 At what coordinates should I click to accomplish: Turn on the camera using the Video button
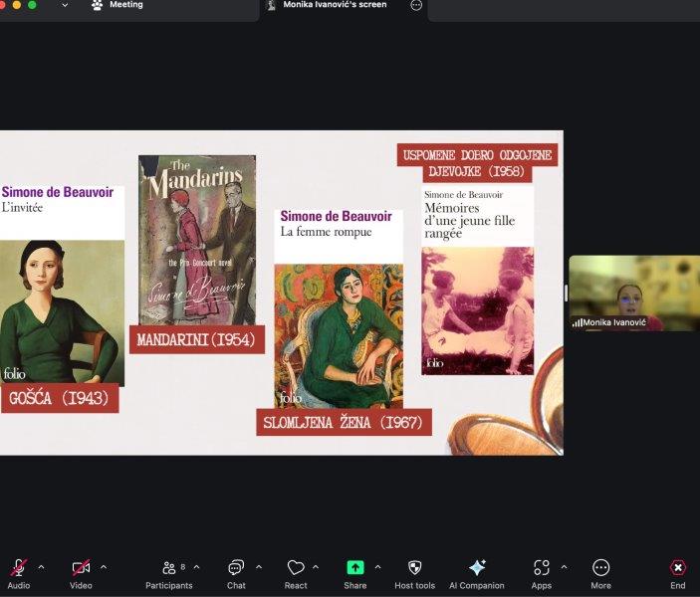81,568
